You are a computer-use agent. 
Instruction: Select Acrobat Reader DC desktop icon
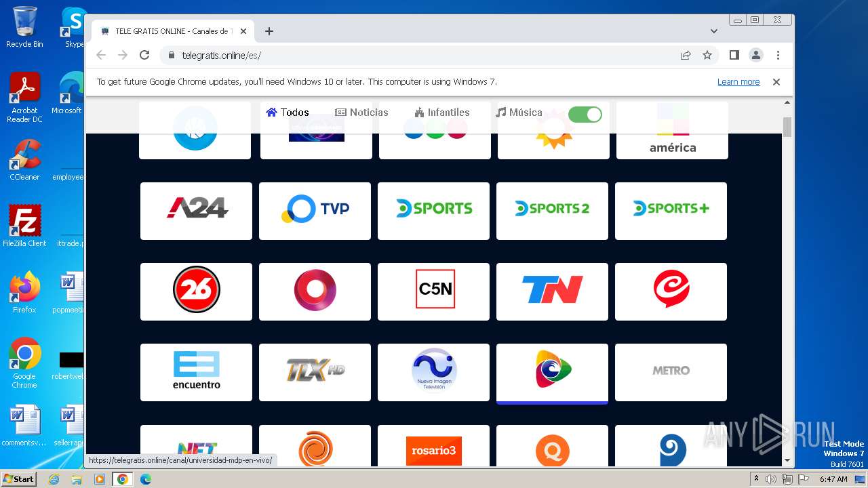[24, 97]
